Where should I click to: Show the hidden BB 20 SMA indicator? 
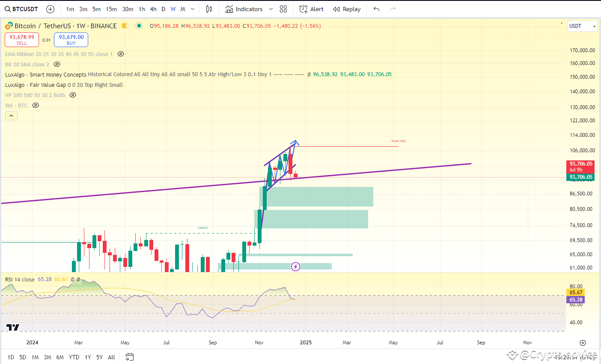(57, 64)
